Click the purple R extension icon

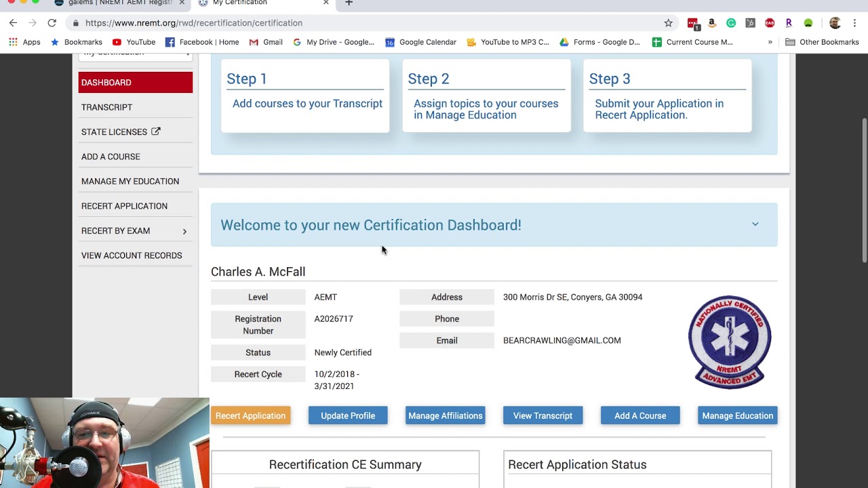pos(789,23)
